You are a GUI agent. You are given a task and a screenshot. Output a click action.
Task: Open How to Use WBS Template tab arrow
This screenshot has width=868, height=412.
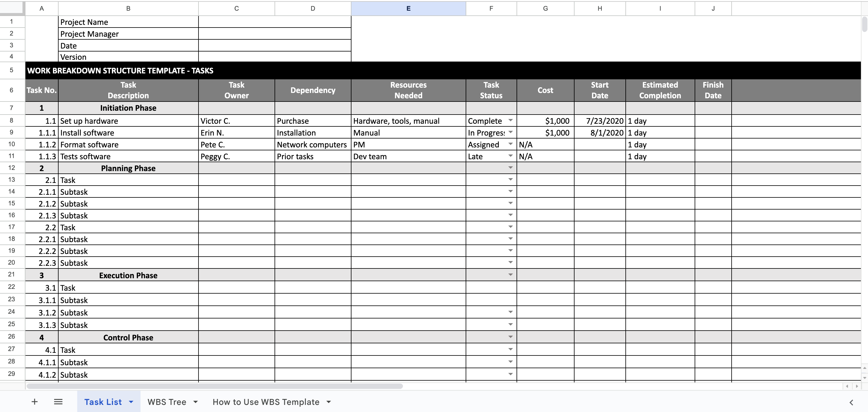[329, 402]
